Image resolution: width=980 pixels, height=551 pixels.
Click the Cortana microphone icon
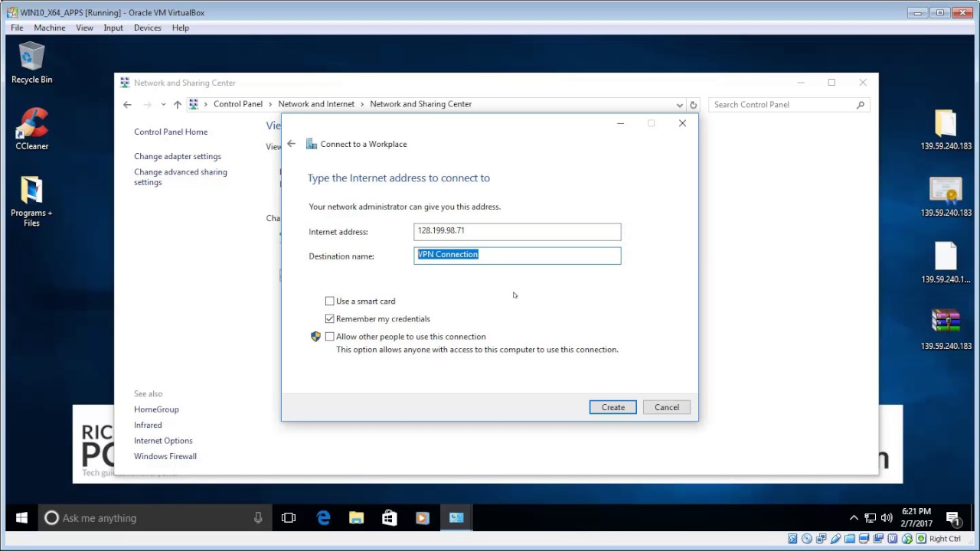point(258,518)
